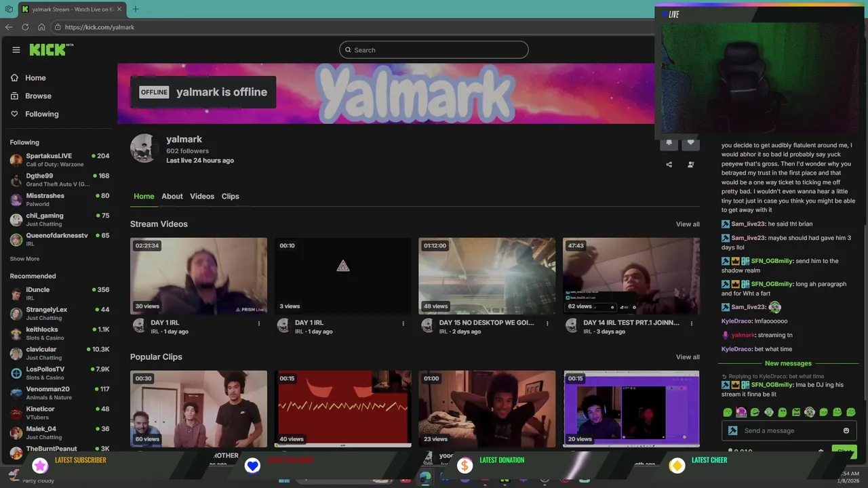Open recommended channel iDuncle
This screenshot has width=868, height=488.
coord(60,293)
